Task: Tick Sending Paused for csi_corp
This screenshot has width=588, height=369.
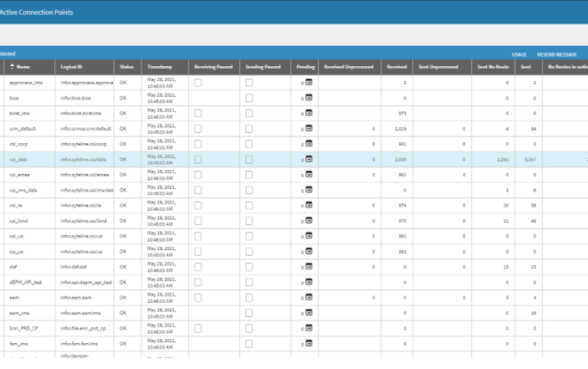Action: [x=249, y=144]
